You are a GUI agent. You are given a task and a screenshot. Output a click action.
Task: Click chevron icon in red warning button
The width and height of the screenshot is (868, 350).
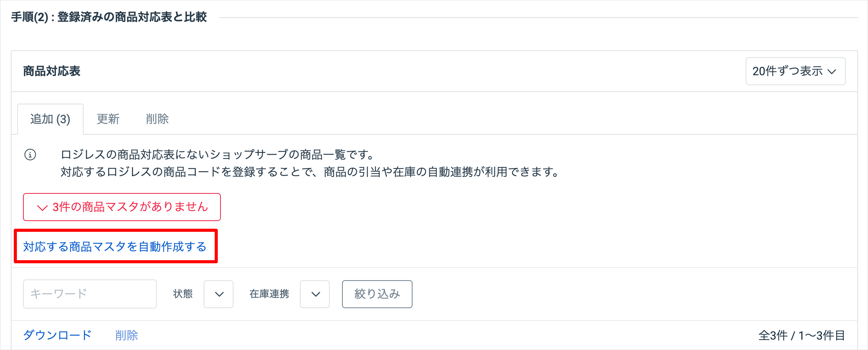pyautogui.click(x=42, y=208)
